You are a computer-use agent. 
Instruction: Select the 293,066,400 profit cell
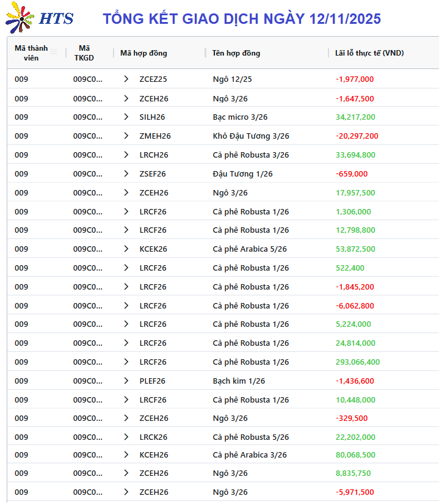pyautogui.click(x=357, y=362)
